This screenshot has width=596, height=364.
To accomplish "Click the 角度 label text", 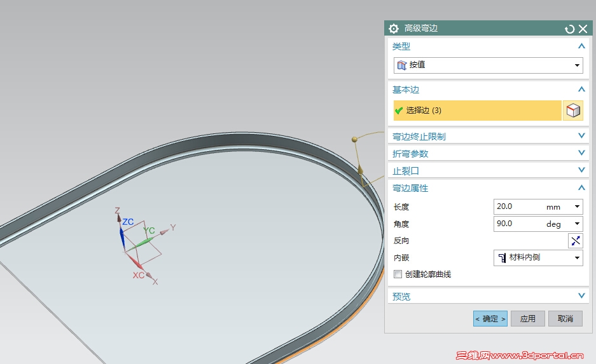I will click(x=401, y=224).
